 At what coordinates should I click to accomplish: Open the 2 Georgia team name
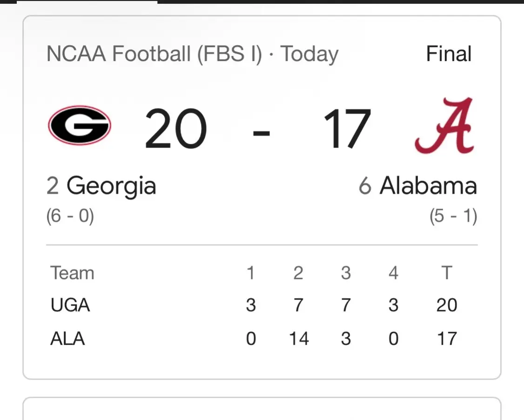101,186
